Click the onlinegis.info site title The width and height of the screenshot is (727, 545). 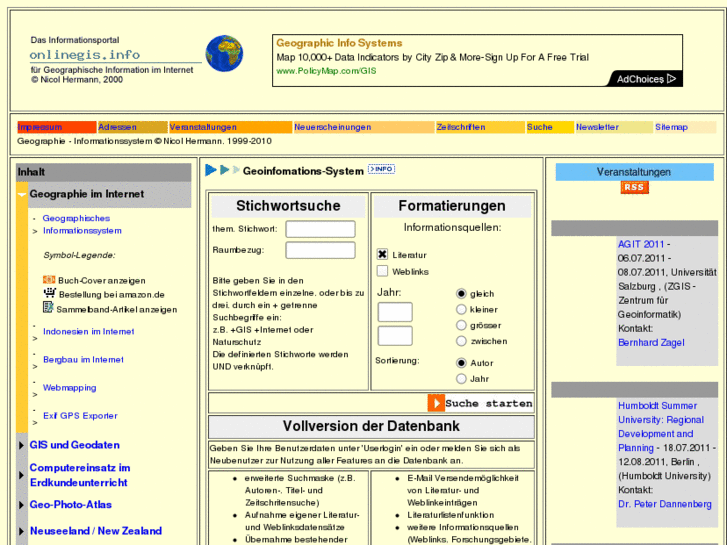(x=85, y=55)
